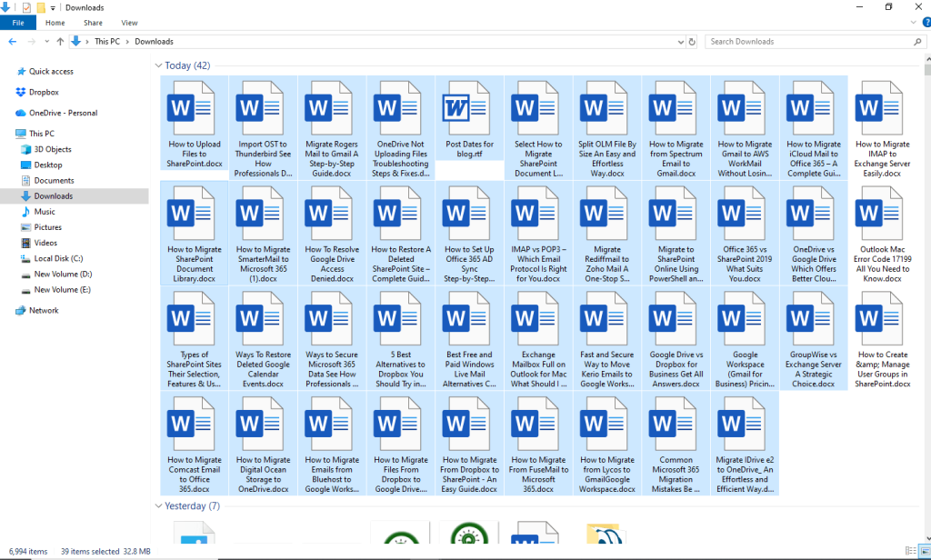The image size is (931, 560).
Task: Click the How to Migrate From FuseMail filename
Action: (538, 475)
